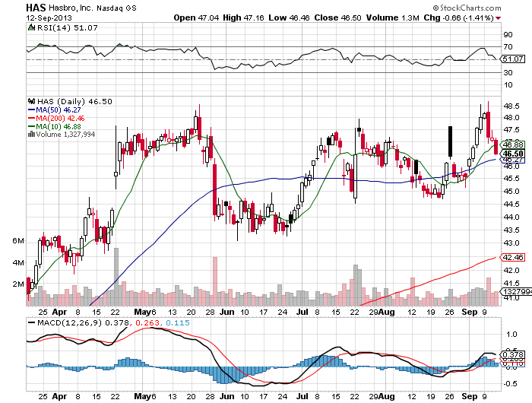The width and height of the screenshot is (532, 403).
Task: Click the green MA(10) line swatch
Action: click(x=31, y=126)
